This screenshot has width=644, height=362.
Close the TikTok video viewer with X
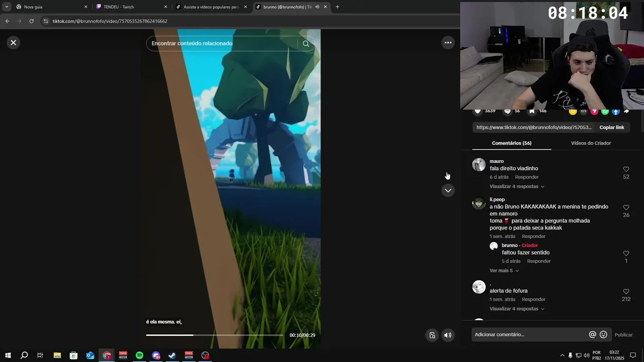pos(14,43)
